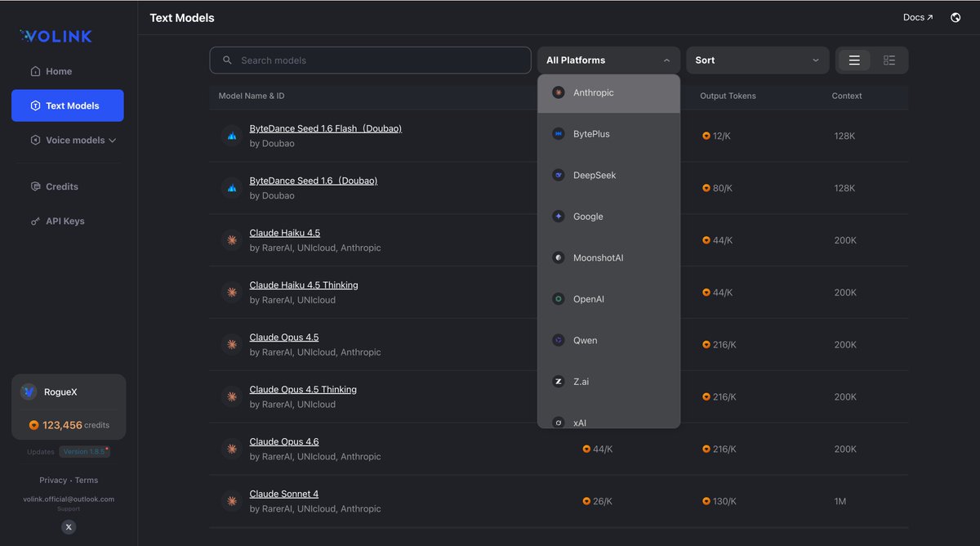Click the Output Tokens column header

728,96
